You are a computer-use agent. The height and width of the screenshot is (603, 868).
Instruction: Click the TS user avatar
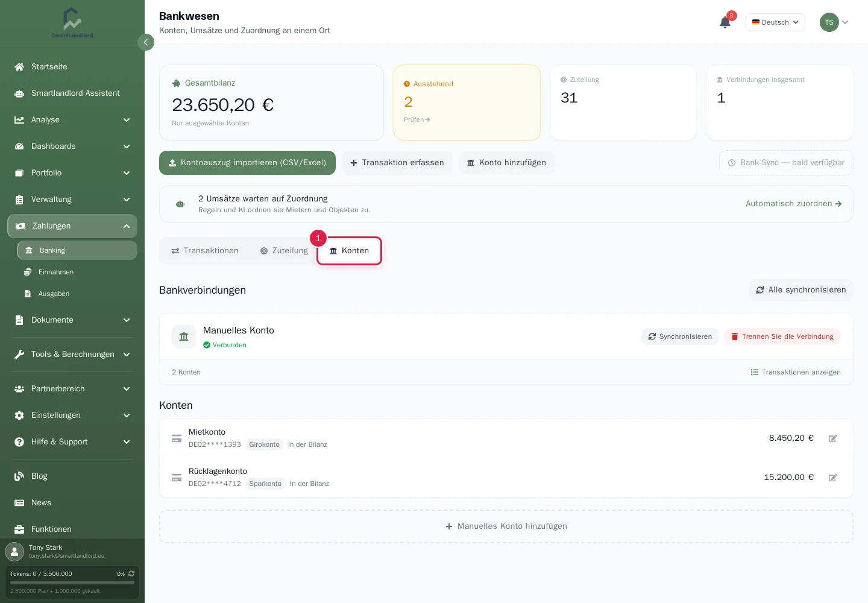[x=829, y=22]
